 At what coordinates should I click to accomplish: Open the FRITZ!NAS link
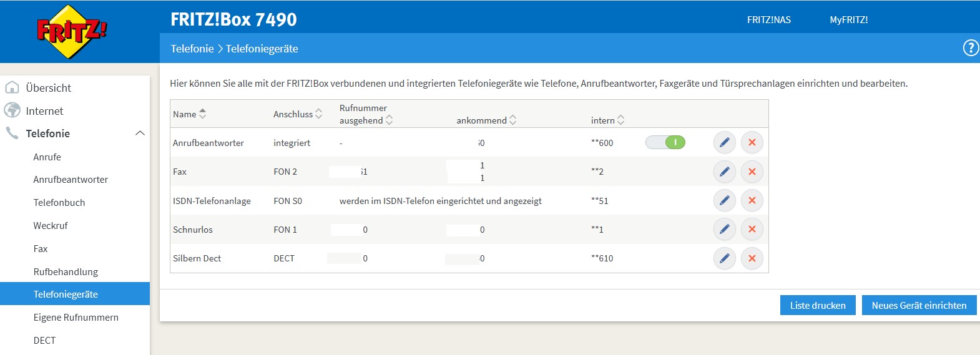(x=769, y=20)
